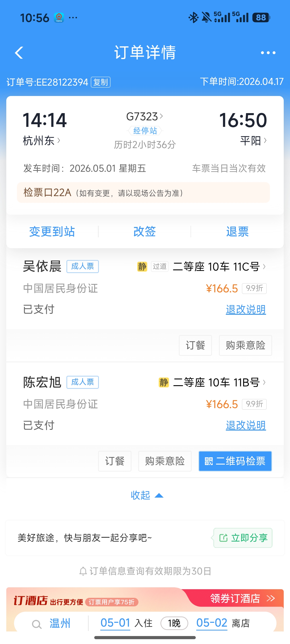Viewport: 290px width, 644px height.
Task: Select 变更到站 change destination option
Action: [x=52, y=232]
